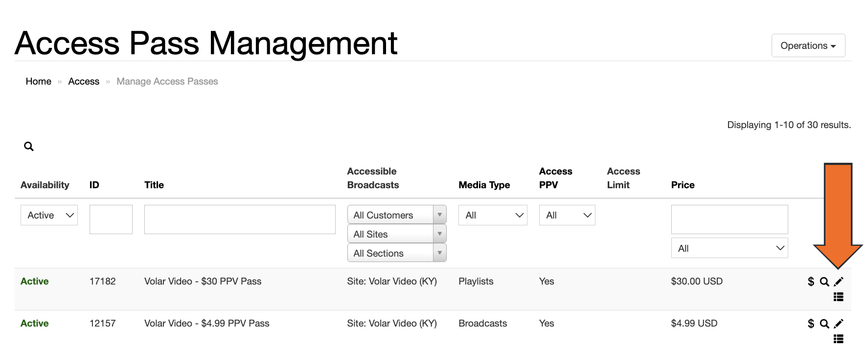Click the list icon for pass 12157
868x351 pixels.
[x=839, y=339]
